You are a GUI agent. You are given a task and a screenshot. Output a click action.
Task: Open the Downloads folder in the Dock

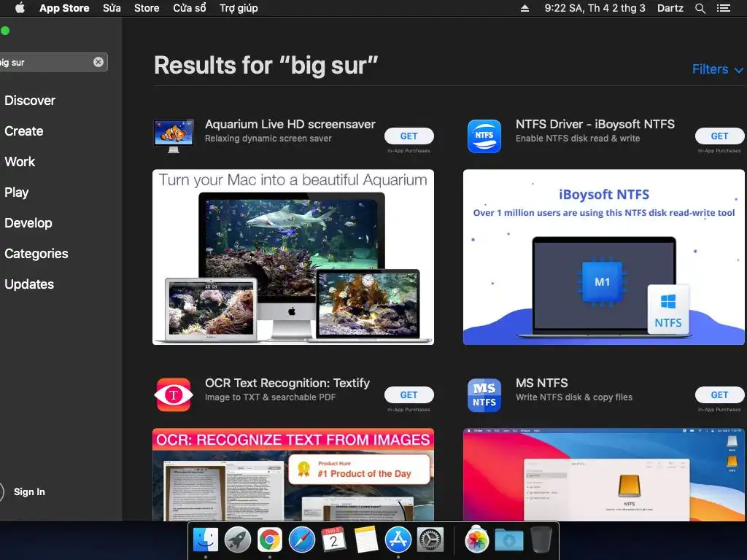[508, 541]
